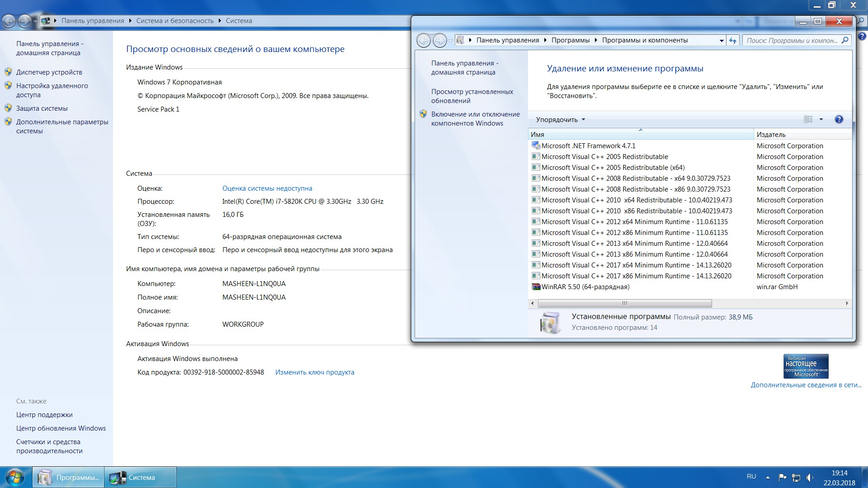The height and width of the screenshot is (488, 868).
Task: Toggle the list view button
Action: click(x=809, y=119)
